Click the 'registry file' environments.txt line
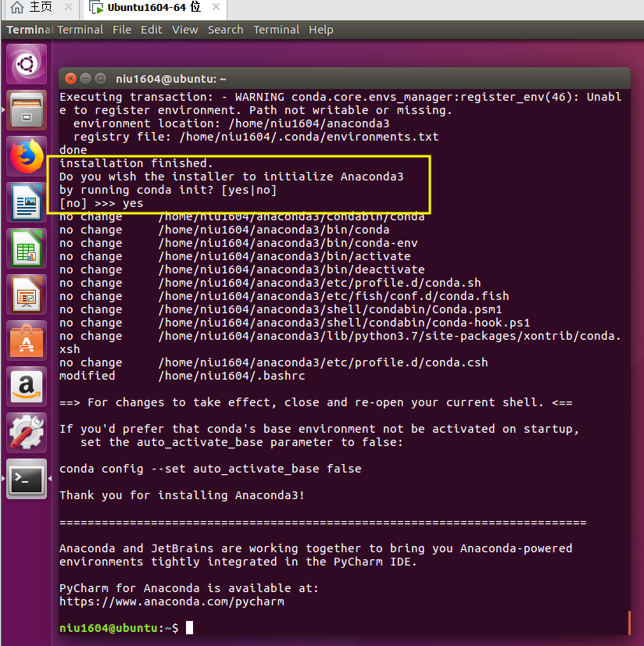The width and height of the screenshot is (644, 646). tap(256, 137)
